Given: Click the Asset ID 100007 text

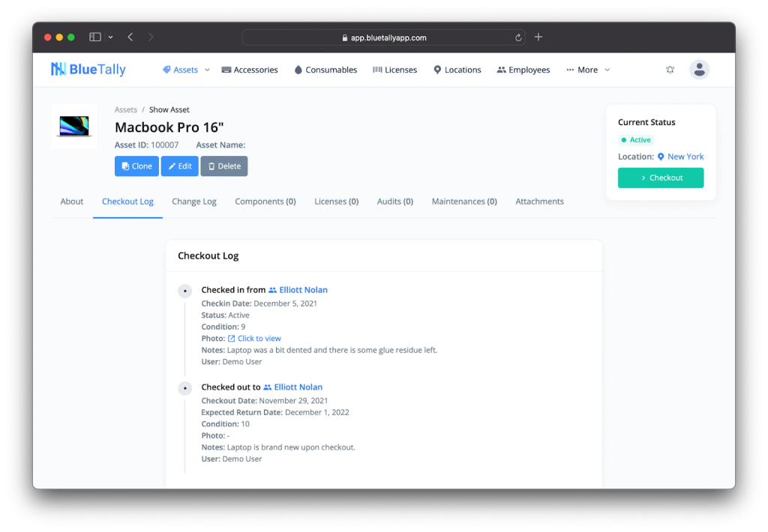Looking at the screenshot, I should 146,145.
